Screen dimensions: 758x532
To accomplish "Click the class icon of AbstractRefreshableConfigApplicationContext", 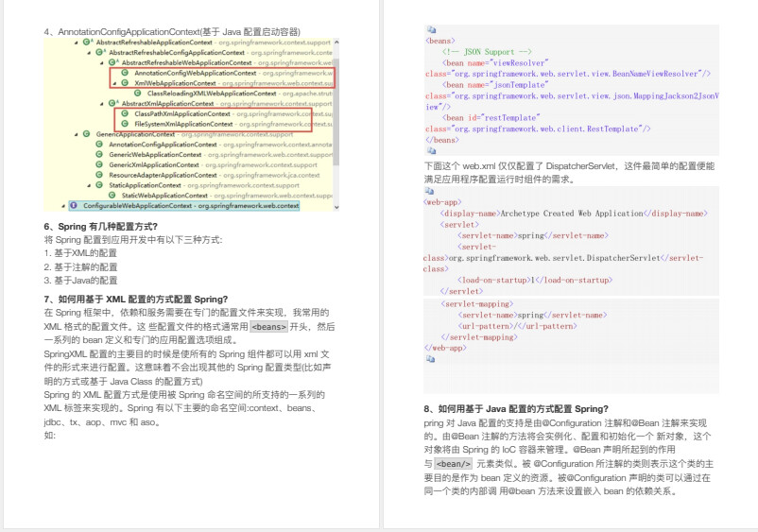I will point(99,52).
